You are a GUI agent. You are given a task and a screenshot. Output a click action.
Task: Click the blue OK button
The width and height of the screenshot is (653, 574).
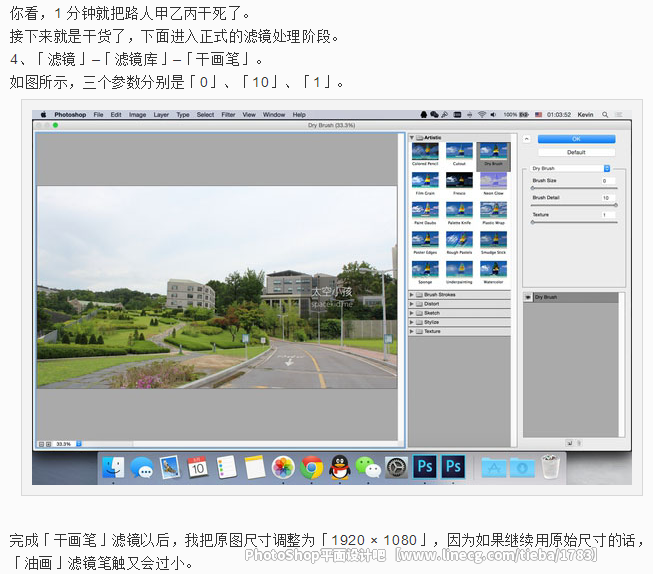(x=576, y=139)
